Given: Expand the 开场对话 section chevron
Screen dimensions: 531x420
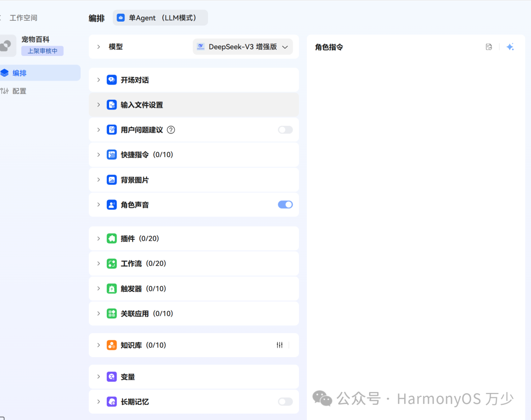Looking at the screenshot, I should point(98,80).
